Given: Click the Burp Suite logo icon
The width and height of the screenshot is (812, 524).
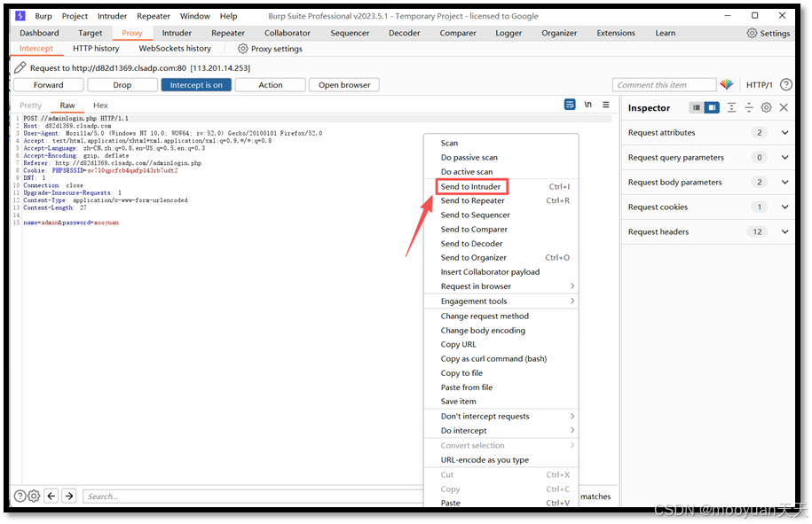Looking at the screenshot, I should 20,16.
